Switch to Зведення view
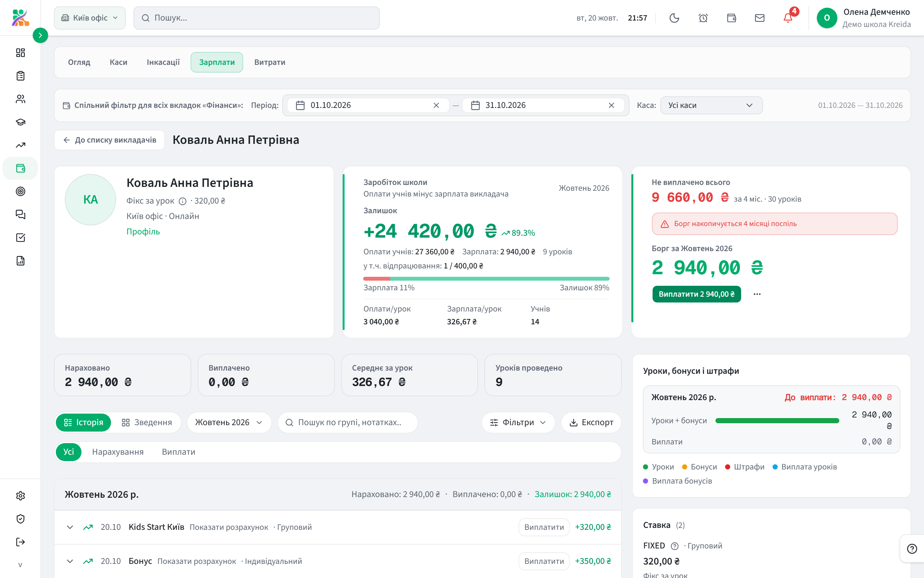The width and height of the screenshot is (924, 578). [147, 422]
